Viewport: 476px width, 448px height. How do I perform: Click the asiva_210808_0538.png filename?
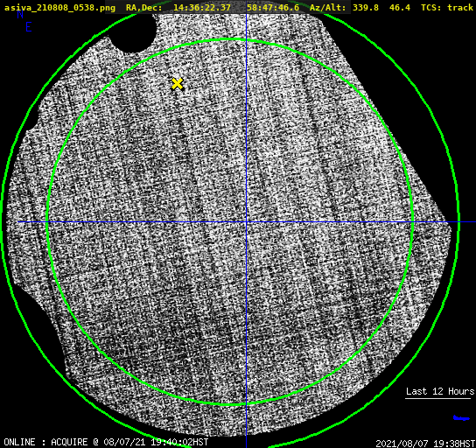coord(59,8)
